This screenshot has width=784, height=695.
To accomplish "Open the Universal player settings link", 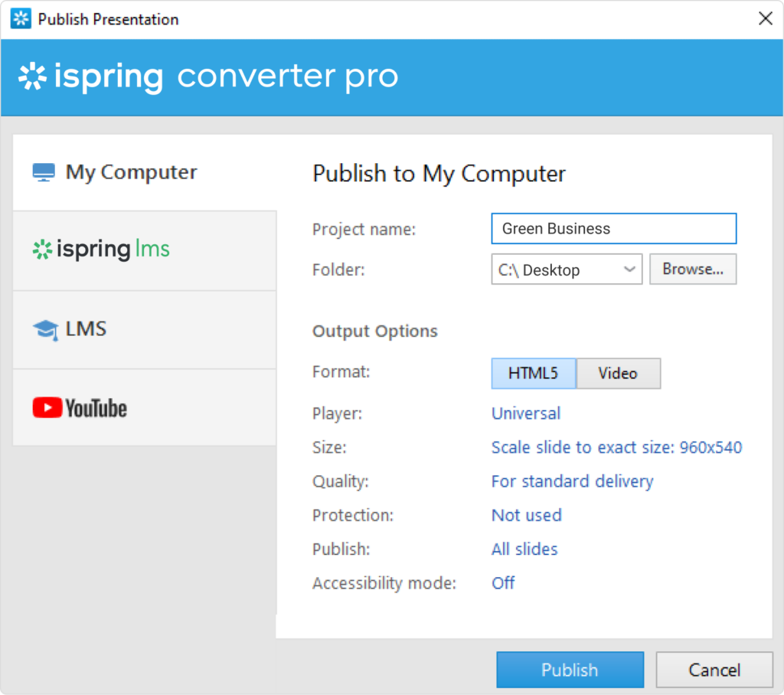I will point(526,413).
